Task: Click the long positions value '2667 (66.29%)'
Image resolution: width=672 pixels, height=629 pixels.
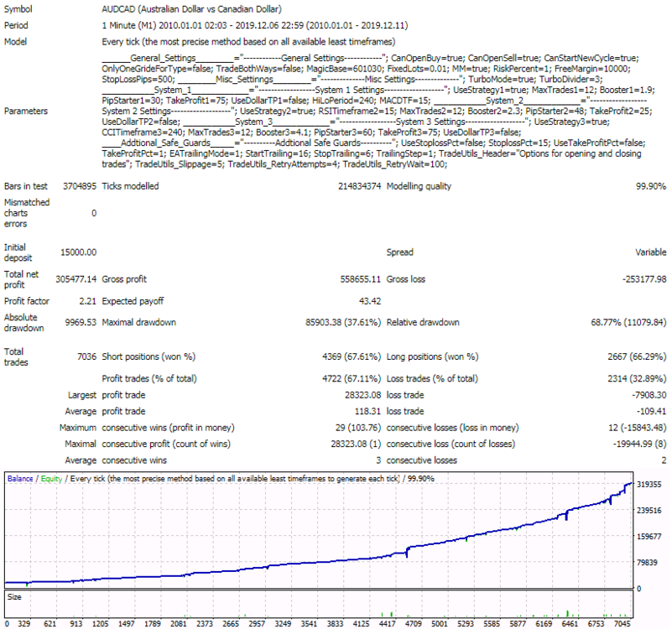Action: [637, 356]
